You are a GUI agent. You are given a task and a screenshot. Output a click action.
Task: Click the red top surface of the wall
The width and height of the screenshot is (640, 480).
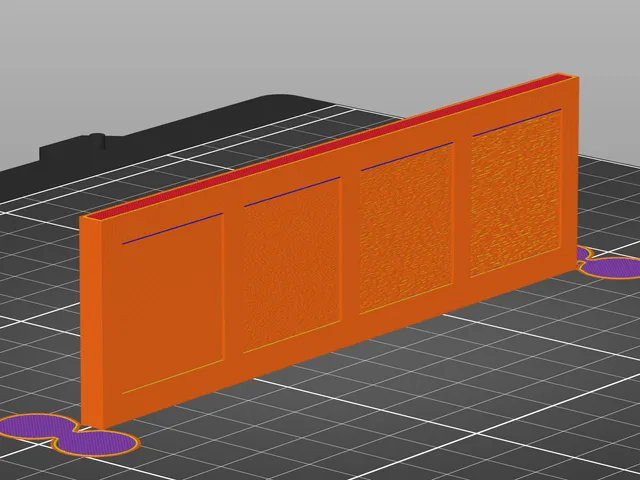(x=331, y=146)
